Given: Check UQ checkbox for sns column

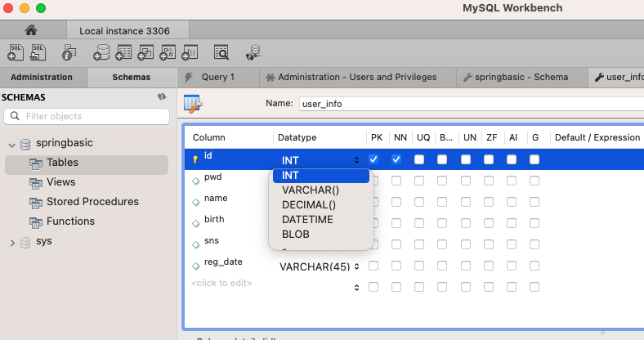Looking at the screenshot, I should (419, 244).
